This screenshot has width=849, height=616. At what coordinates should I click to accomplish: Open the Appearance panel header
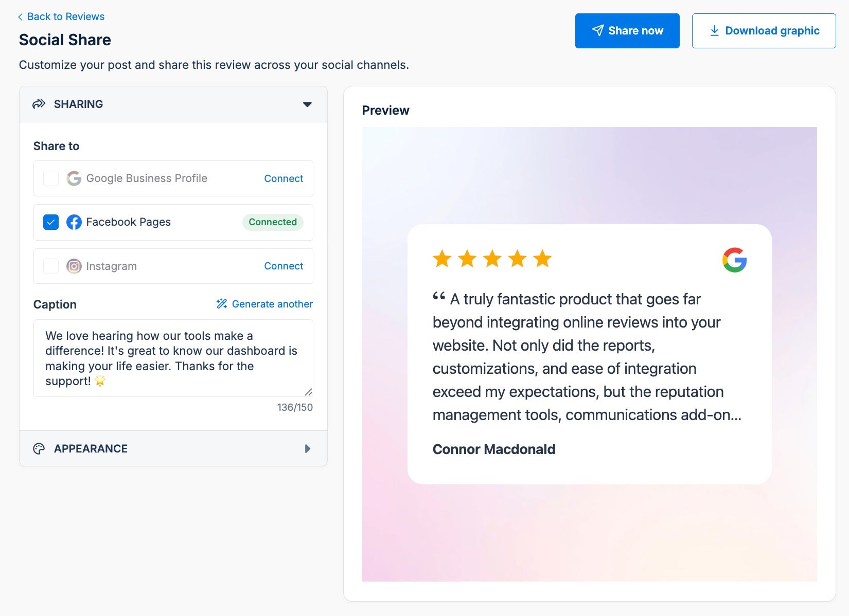click(x=173, y=449)
